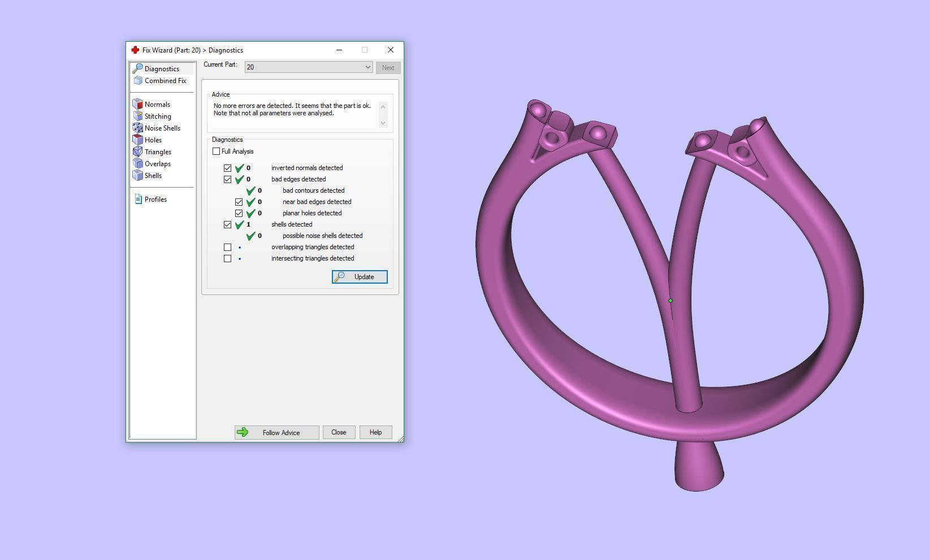Open the Profiles document icon

point(139,199)
